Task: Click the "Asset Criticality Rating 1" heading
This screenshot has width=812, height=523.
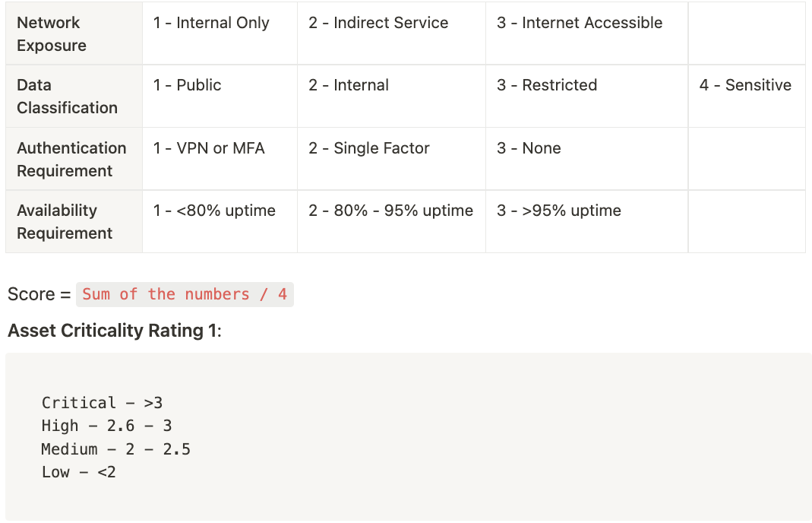Action: point(114,331)
